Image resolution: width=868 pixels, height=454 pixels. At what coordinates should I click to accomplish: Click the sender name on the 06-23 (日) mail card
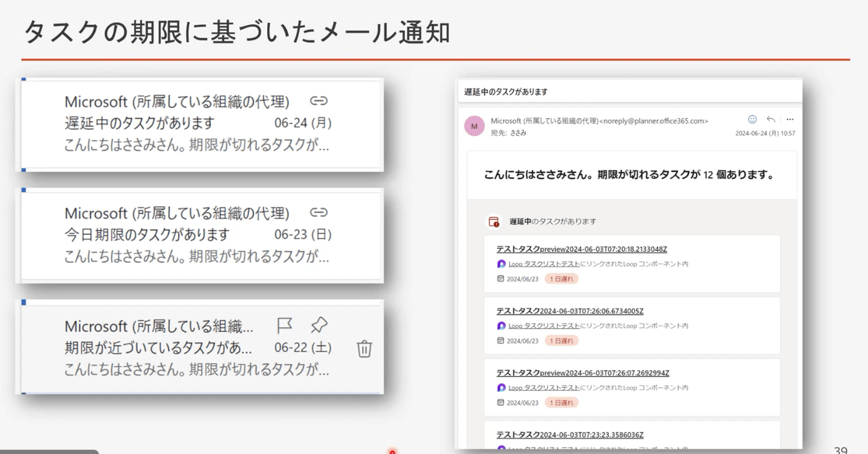point(177,213)
